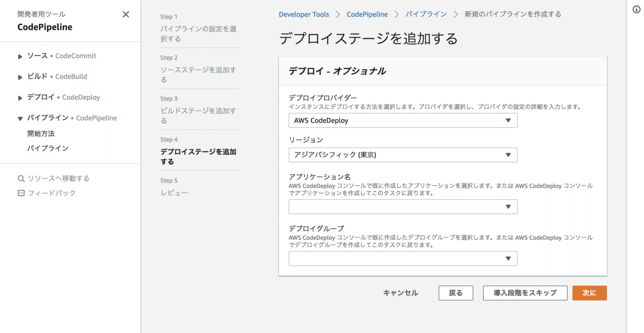
Task: Go to パイプライン breadcrumb
Action: [426, 14]
